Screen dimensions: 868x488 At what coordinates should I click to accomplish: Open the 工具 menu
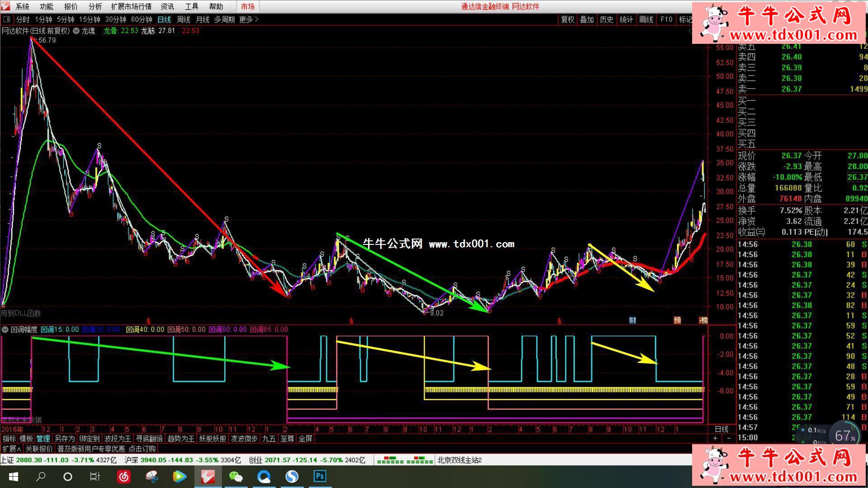(192, 6)
